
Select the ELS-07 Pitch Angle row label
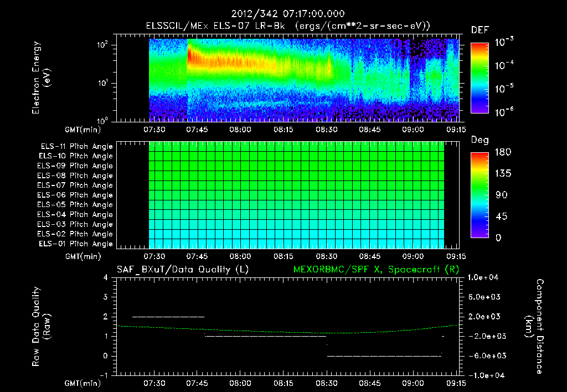click(75, 185)
